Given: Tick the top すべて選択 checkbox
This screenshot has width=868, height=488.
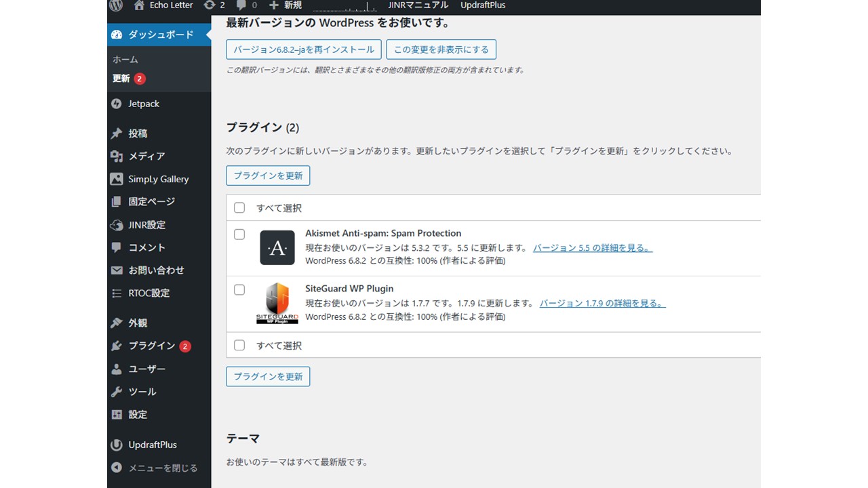Looking at the screenshot, I should point(239,208).
